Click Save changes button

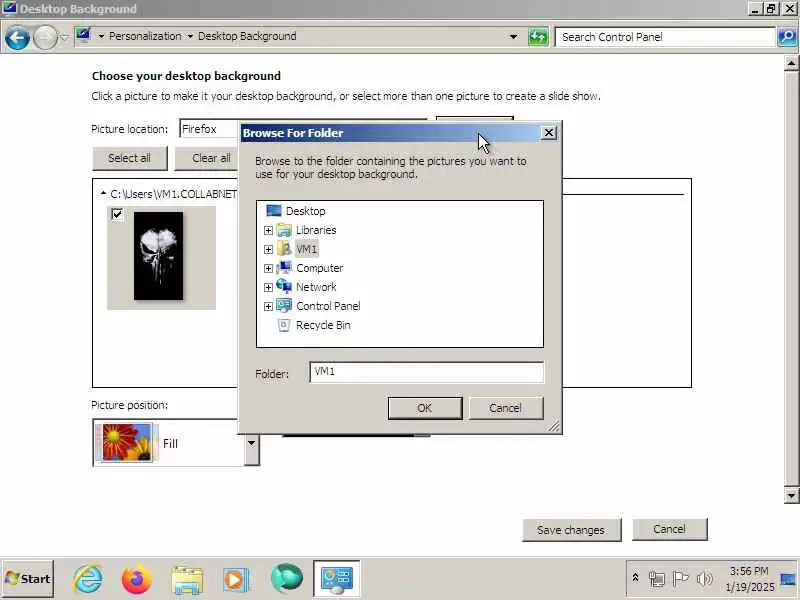click(571, 530)
